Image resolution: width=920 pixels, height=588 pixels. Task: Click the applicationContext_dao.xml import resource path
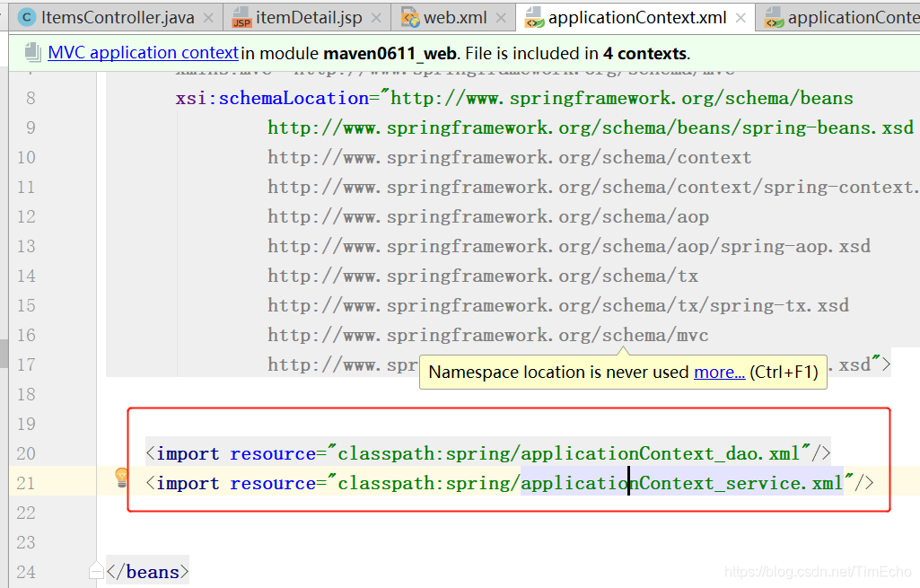568,453
